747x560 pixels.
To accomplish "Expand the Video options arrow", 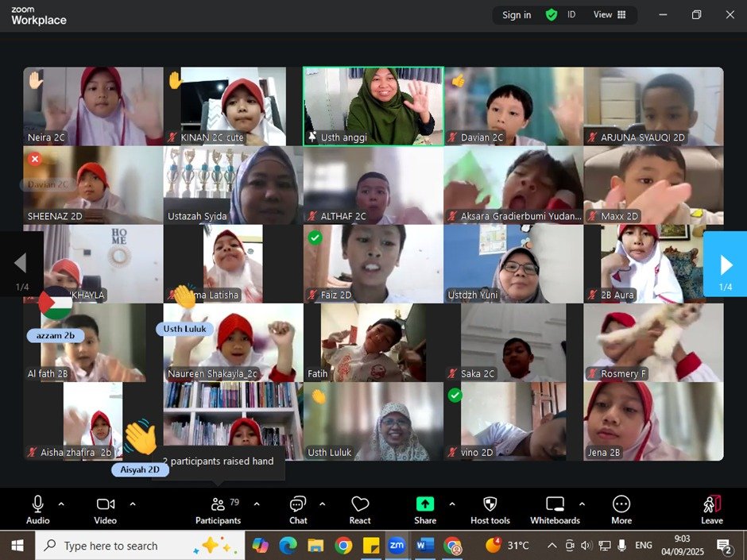I will (x=132, y=504).
